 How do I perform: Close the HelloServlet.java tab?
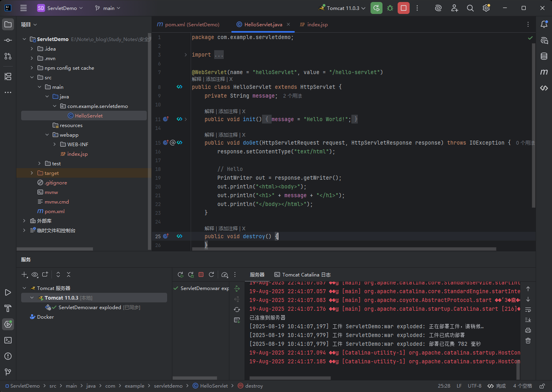click(x=288, y=24)
